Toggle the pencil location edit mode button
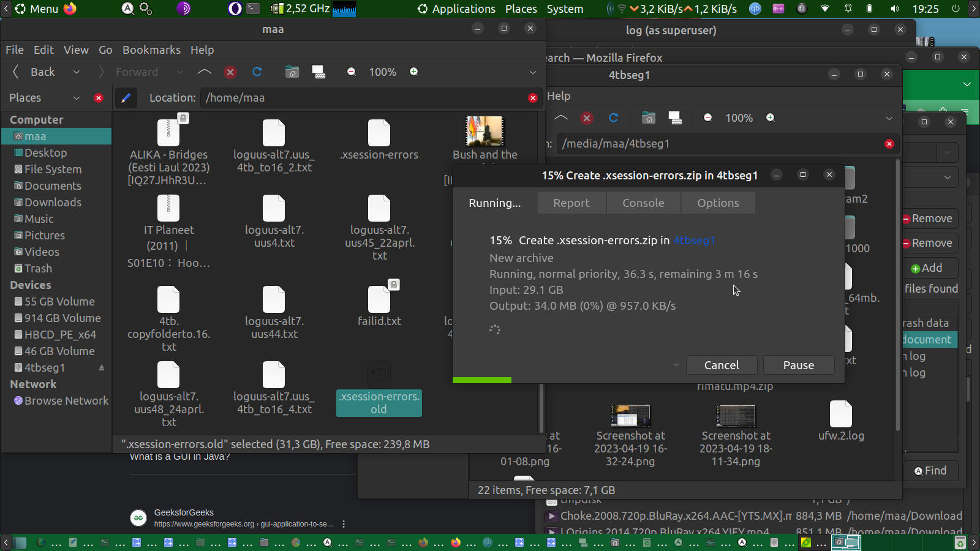Screen dimensions: 980x551 tap(126, 98)
